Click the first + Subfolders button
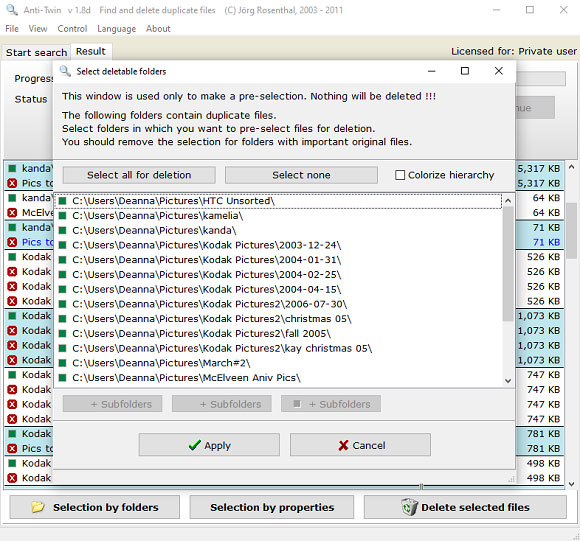Viewport: 580px width, 541px height. (112, 404)
